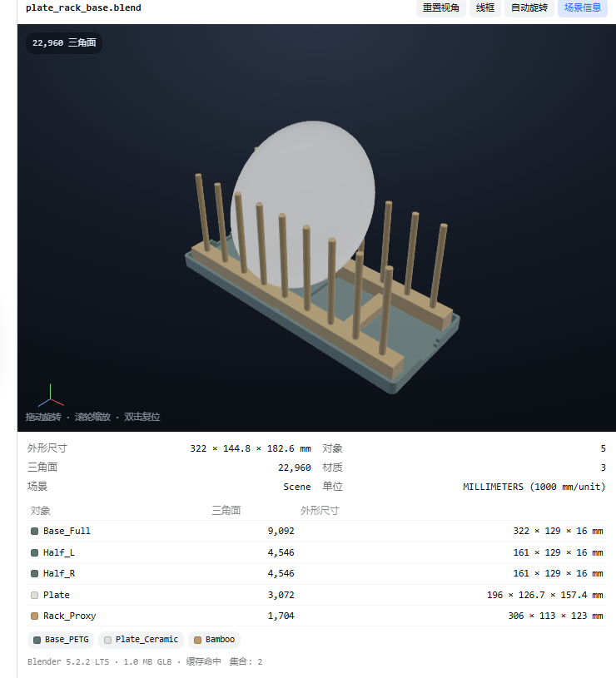Click the XYZ axis gizmo in viewport
The image size is (616, 678).
point(51,396)
